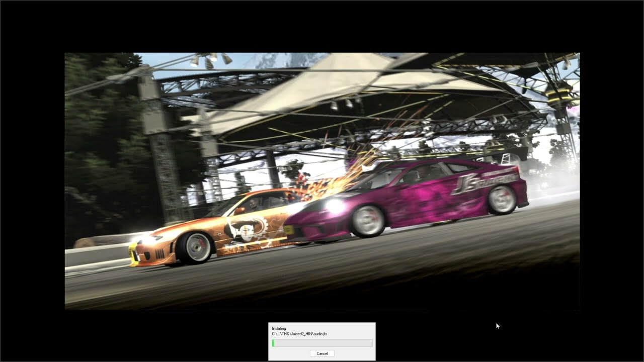Click the Juiced 2 racing splash image
The image size is (644, 362).
pos(322,181)
